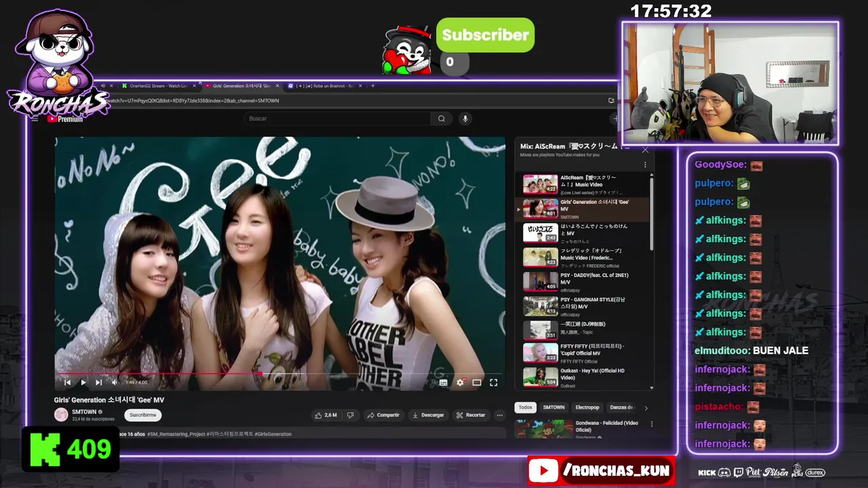This screenshot has height=488, width=868.
Task: Open the YouTube Premium logo home
Action: tap(65, 119)
